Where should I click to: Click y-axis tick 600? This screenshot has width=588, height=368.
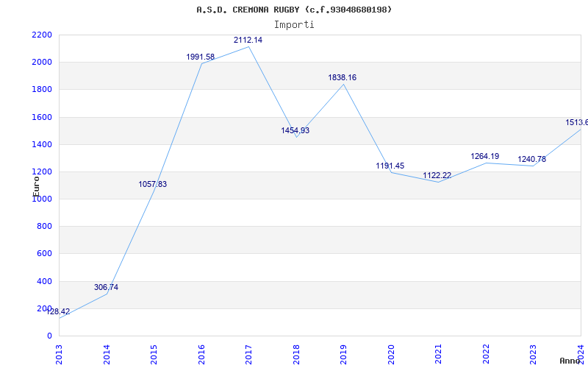click(44, 254)
